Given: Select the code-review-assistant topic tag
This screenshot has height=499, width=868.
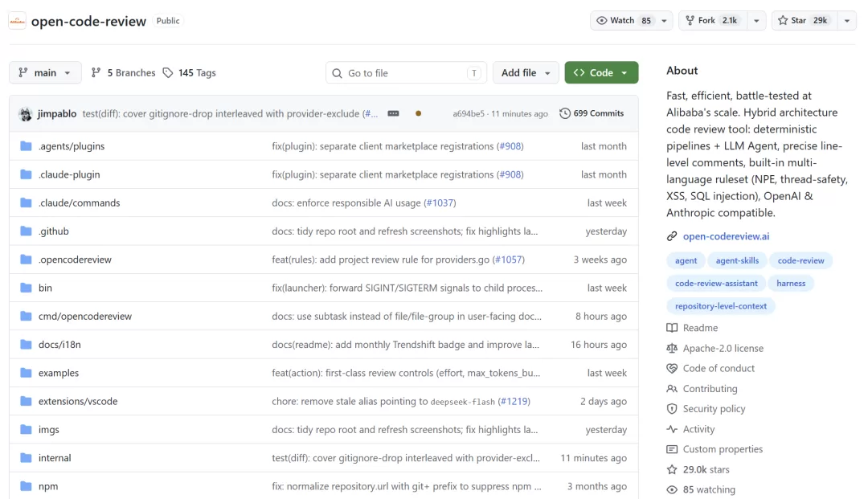Looking at the screenshot, I should point(716,283).
